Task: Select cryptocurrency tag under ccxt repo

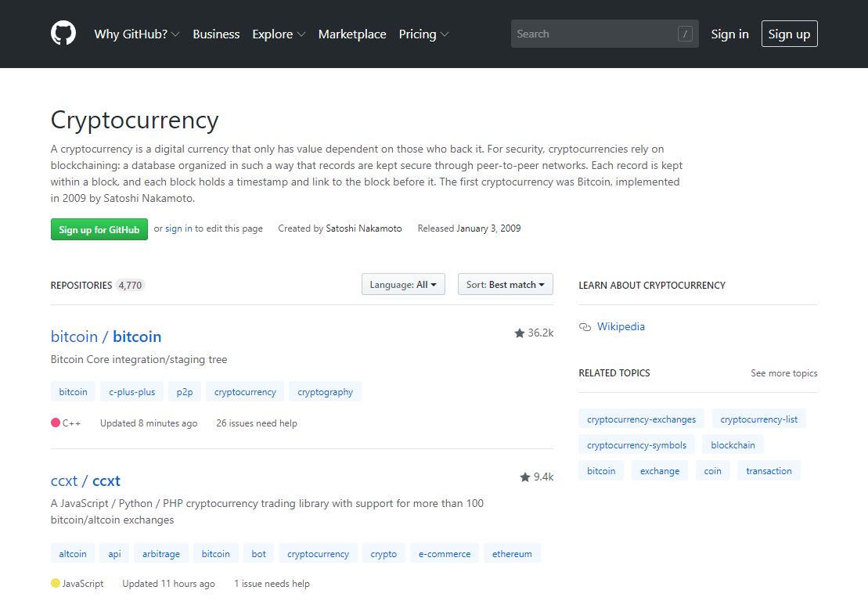Action: click(x=318, y=553)
